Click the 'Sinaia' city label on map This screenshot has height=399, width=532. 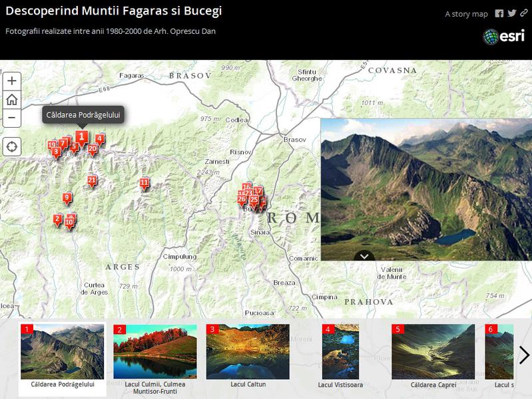[260, 233]
